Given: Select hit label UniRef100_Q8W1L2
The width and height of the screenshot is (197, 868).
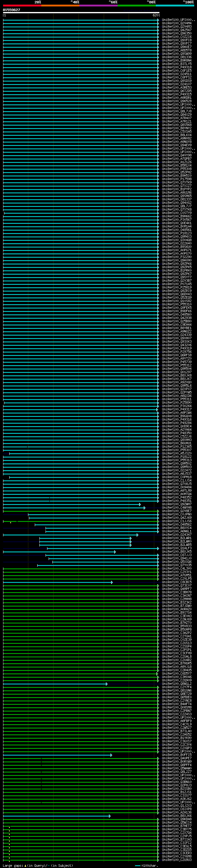Looking at the screenshot, I should (x=177, y=684).
